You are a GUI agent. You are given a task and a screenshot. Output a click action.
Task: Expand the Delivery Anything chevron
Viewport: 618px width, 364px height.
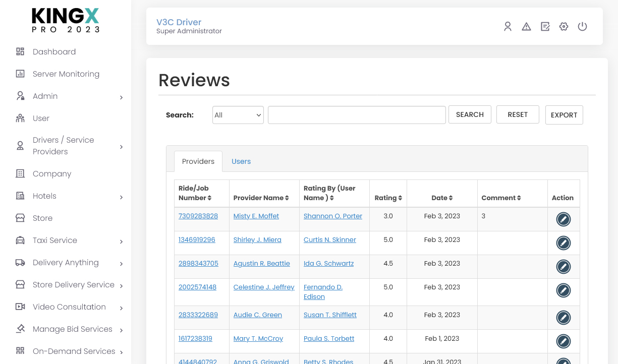click(x=121, y=264)
